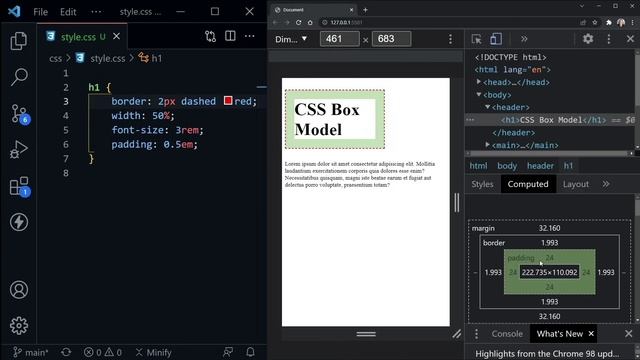Image resolution: width=640 pixels, height=360 pixels.
Task: Close the What's New drawer tab
Action: tap(591, 334)
